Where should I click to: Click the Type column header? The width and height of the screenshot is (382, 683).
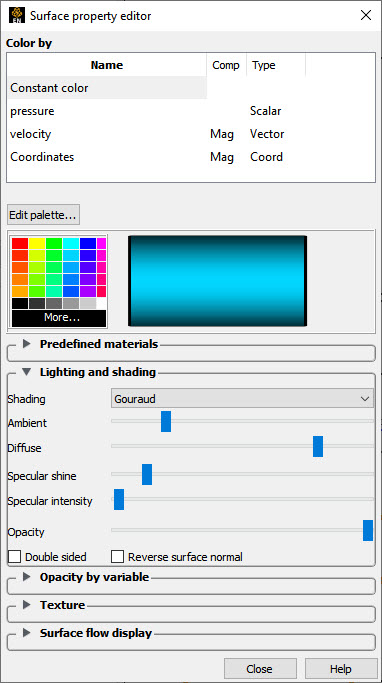coord(276,65)
